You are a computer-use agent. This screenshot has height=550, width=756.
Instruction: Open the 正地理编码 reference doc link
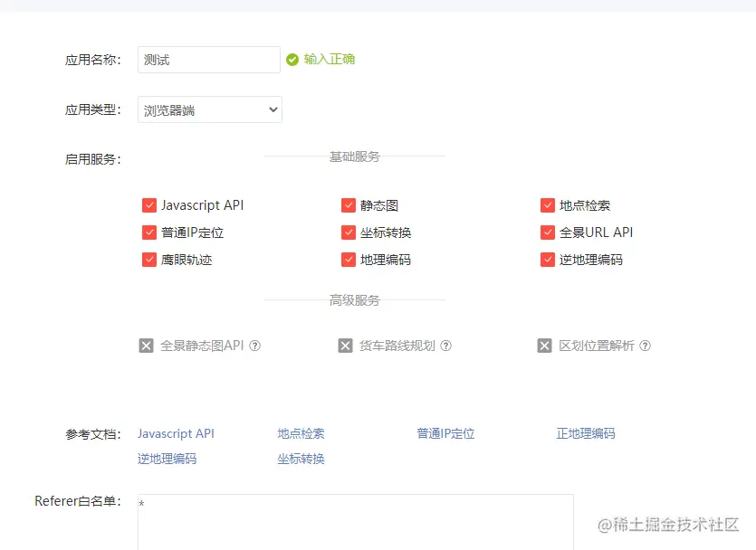[586, 433]
